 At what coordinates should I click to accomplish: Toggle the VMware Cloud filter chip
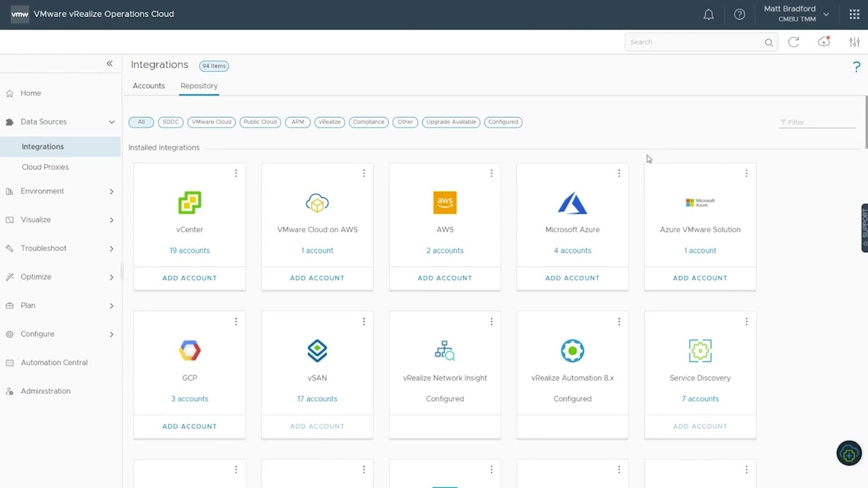click(x=212, y=122)
